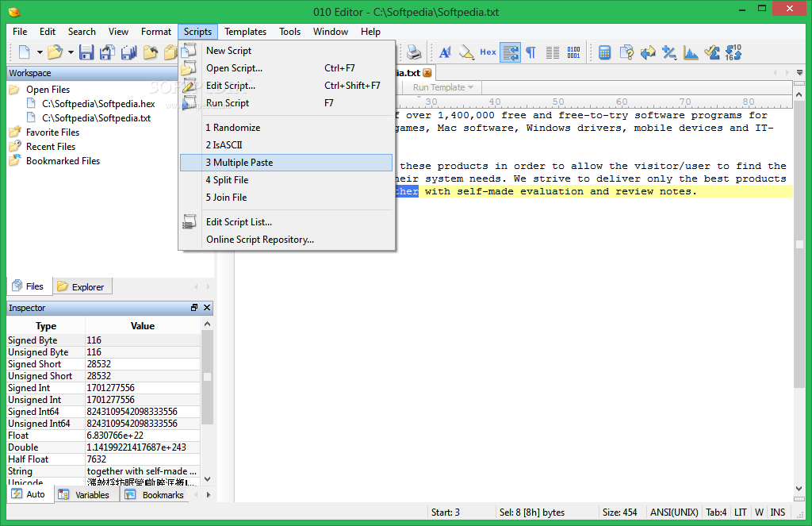
Task: Open the Histogram chart icon
Action: (x=691, y=52)
